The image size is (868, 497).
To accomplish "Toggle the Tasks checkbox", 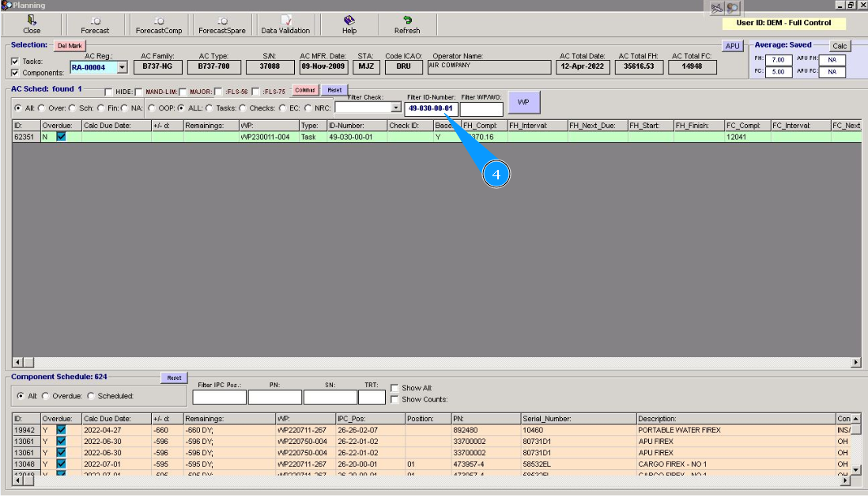I will pos(16,62).
